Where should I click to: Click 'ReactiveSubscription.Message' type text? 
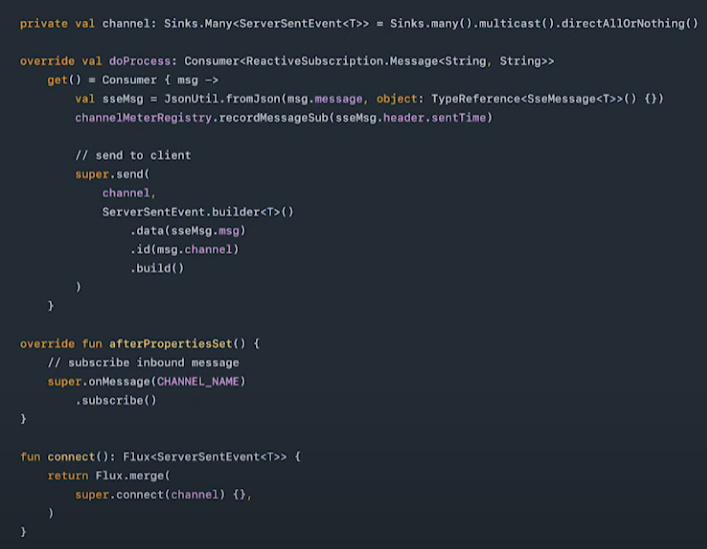point(342,61)
